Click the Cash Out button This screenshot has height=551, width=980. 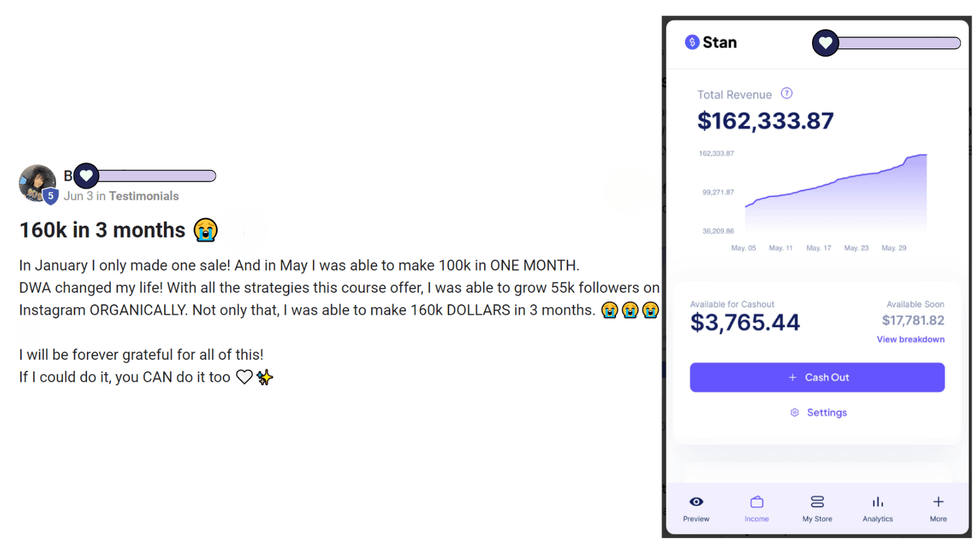(x=817, y=377)
